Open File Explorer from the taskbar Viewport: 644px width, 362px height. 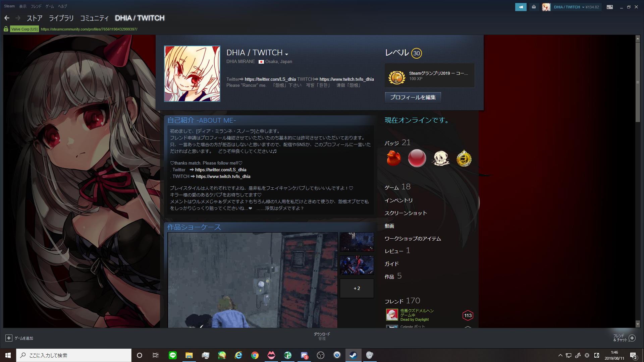tap(189, 355)
